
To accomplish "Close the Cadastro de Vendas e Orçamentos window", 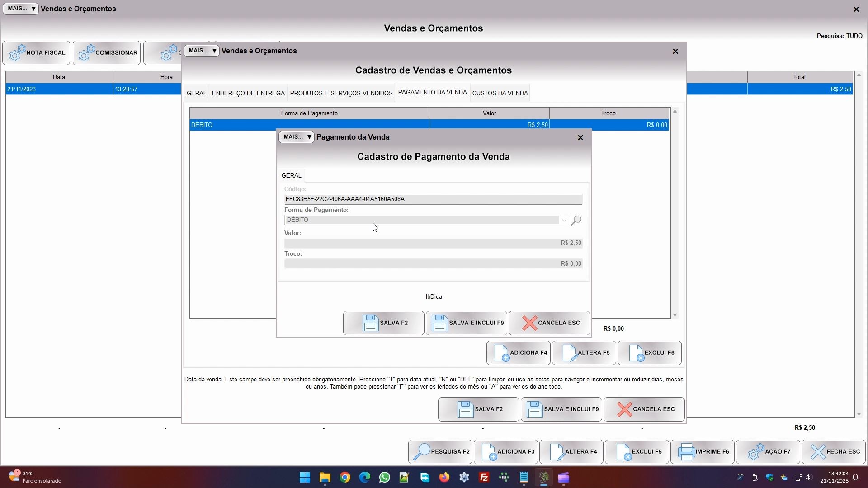I will 675,51.
